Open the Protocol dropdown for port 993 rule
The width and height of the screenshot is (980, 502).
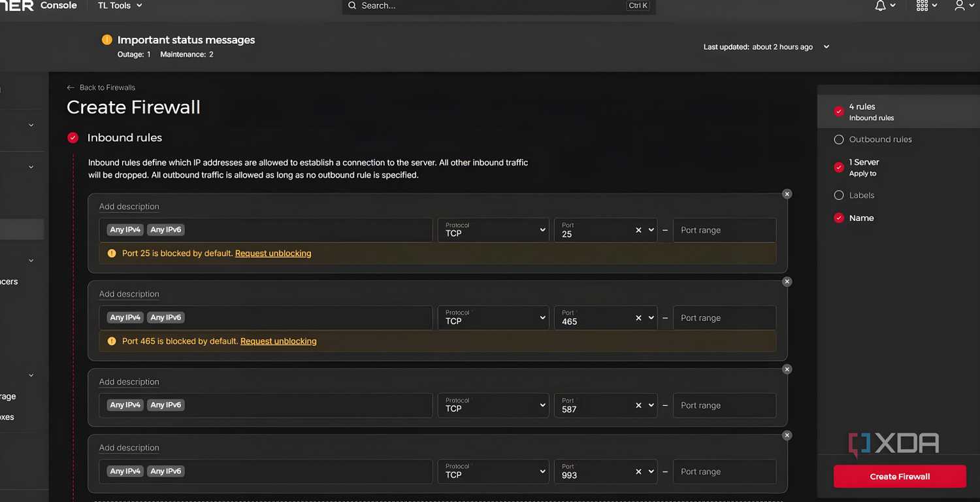coord(493,471)
